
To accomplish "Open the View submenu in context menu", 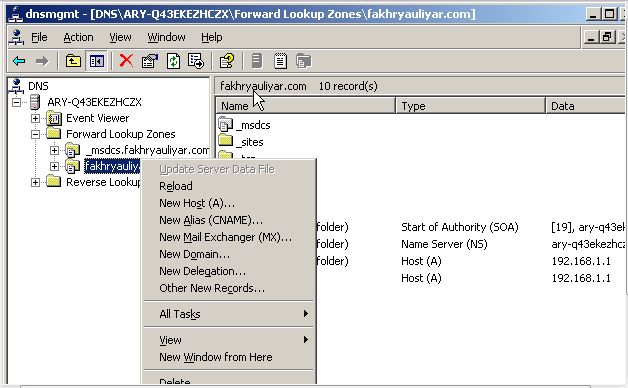I will [x=229, y=340].
